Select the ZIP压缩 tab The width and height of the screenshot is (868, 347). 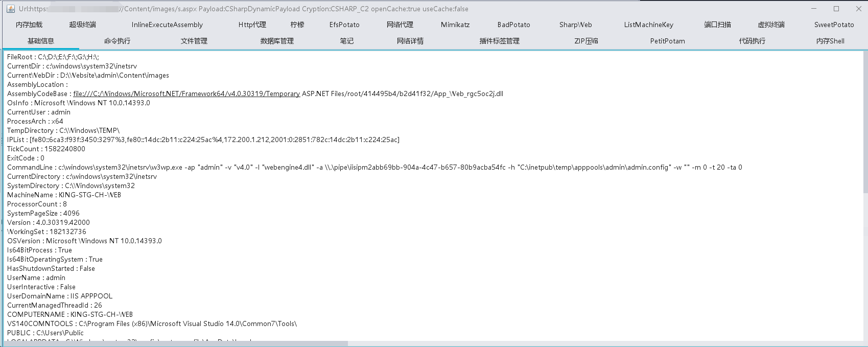(586, 41)
